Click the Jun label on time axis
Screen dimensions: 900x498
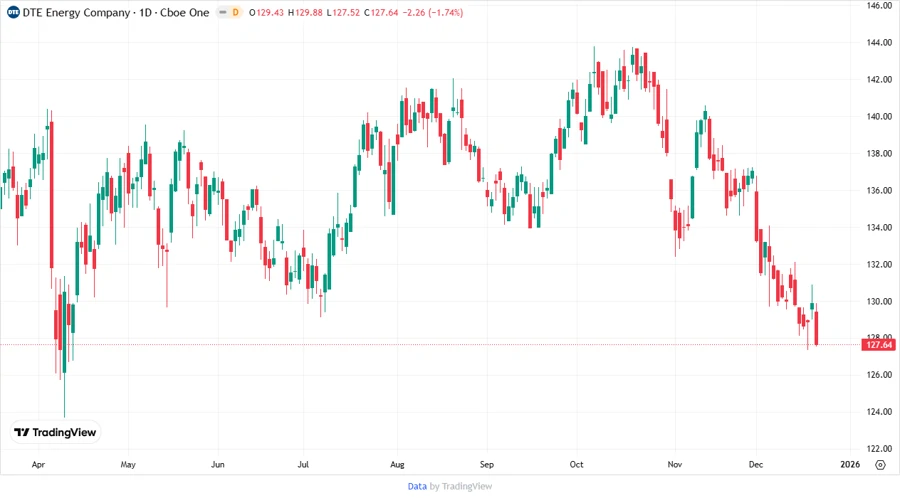point(218,465)
